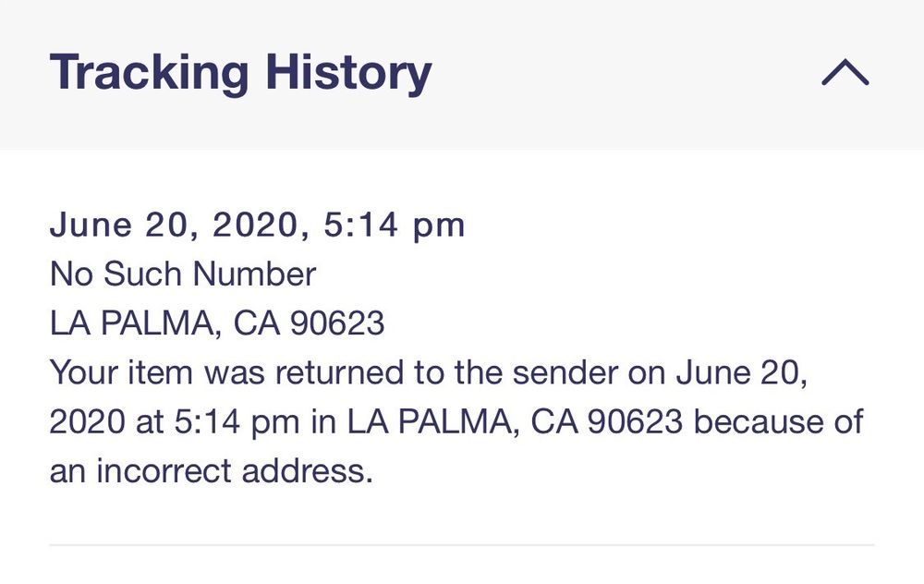Image resolution: width=924 pixels, height=584 pixels.
Task: Click the horizontal divider below the entry
Action: click(x=462, y=545)
